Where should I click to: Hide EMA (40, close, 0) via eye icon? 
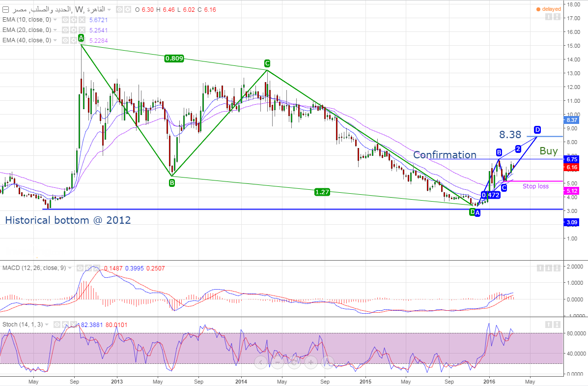pyautogui.click(x=65, y=40)
